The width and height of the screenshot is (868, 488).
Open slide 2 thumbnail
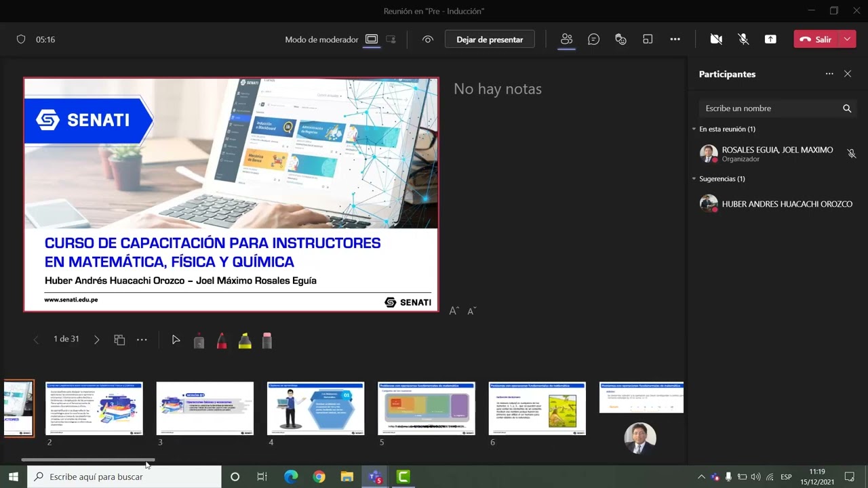pyautogui.click(x=94, y=408)
